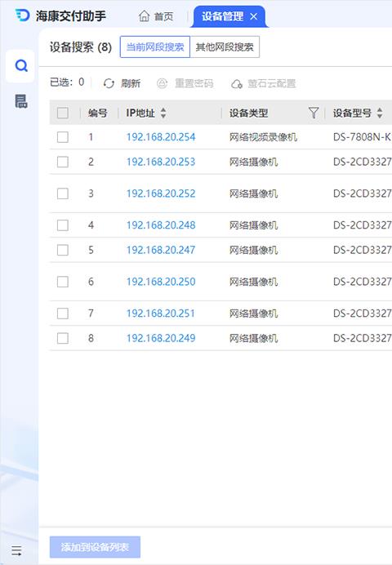Open IP link 192.168.20.251
Image resolution: width=392 pixels, height=565 pixels.
click(161, 314)
